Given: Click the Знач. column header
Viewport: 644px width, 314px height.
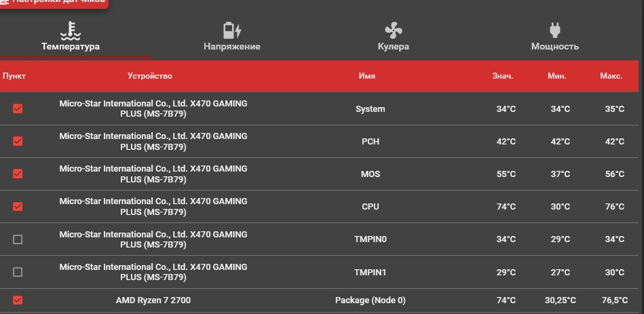Looking at the screenshot, I should pyautogui.click(x=503, y=76).
